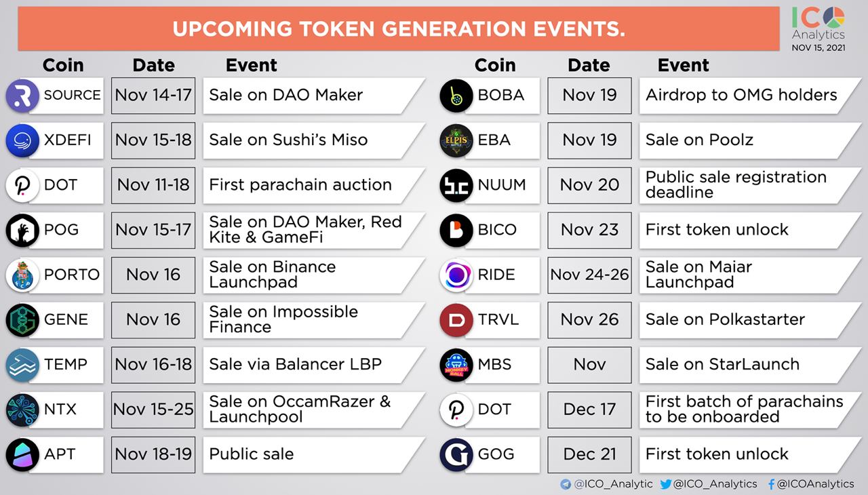
Task: Click the SOURCE coin logo icon
Action: coord(22,96)
